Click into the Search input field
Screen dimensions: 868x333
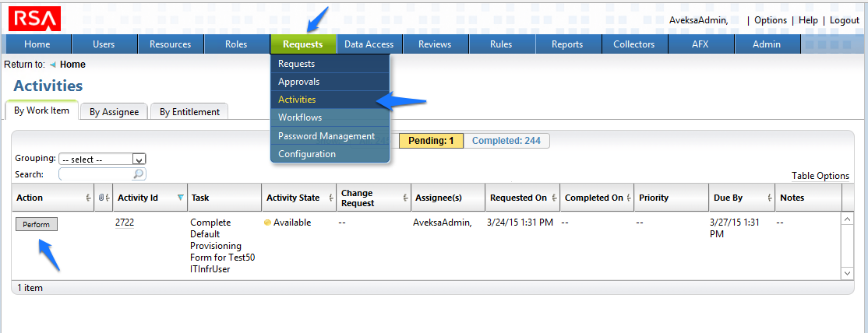click(x=96, y=174)
